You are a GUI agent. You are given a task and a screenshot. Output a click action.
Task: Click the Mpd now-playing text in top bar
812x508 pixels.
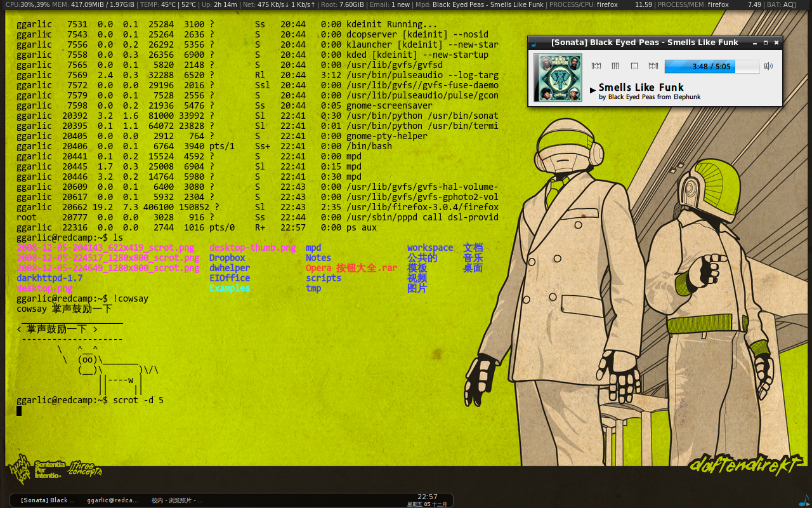point(479,4)
